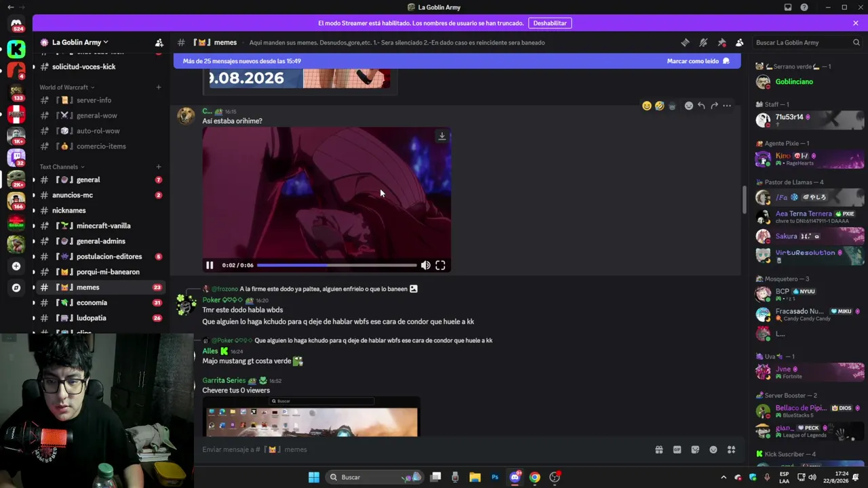The width and height of the screenshot is (868, 488).
Task: Enter video fullscreen mode
Action: (440, 266)
